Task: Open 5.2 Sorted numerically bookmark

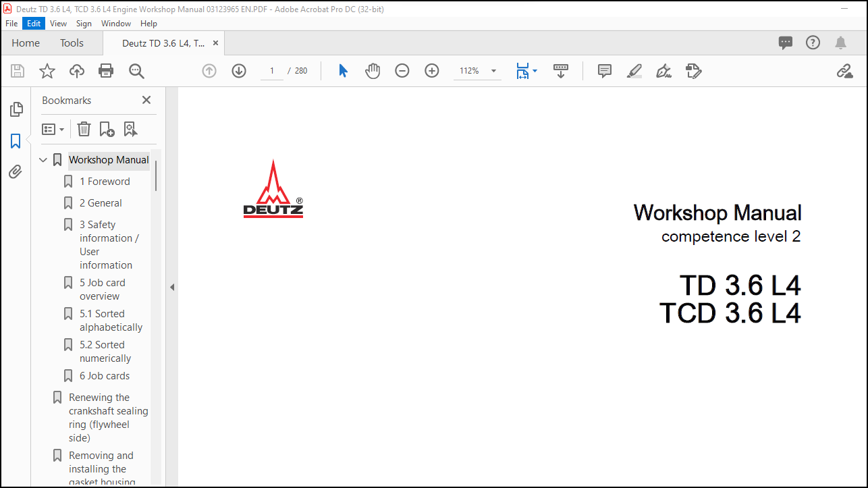Action: tap(105, 352)
